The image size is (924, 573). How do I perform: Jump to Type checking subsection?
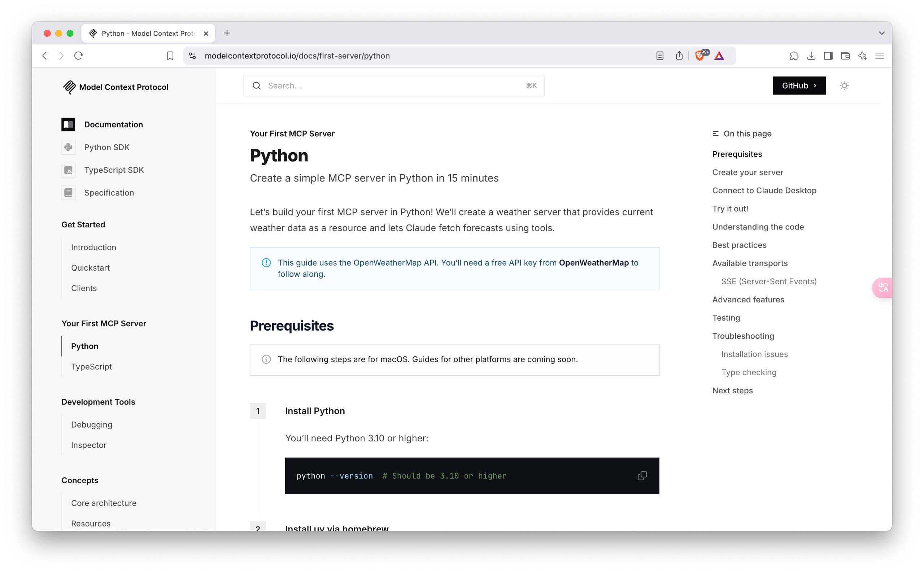click(749, 372)
